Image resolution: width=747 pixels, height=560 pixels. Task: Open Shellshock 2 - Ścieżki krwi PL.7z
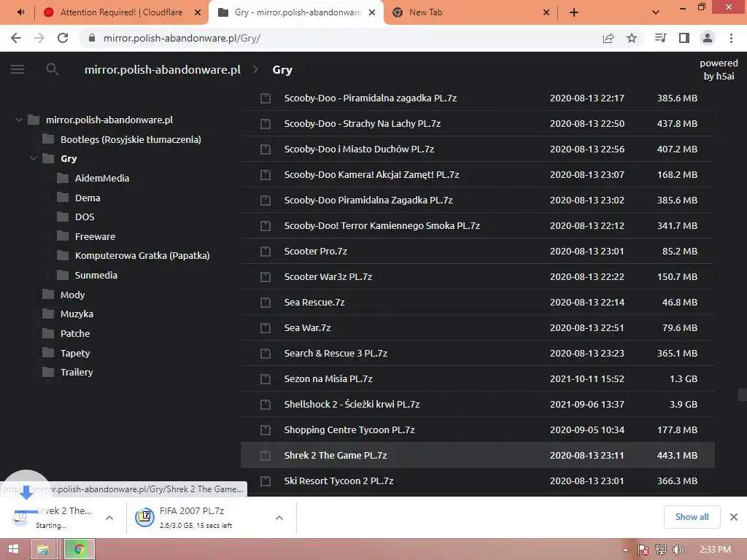point(477,404)
